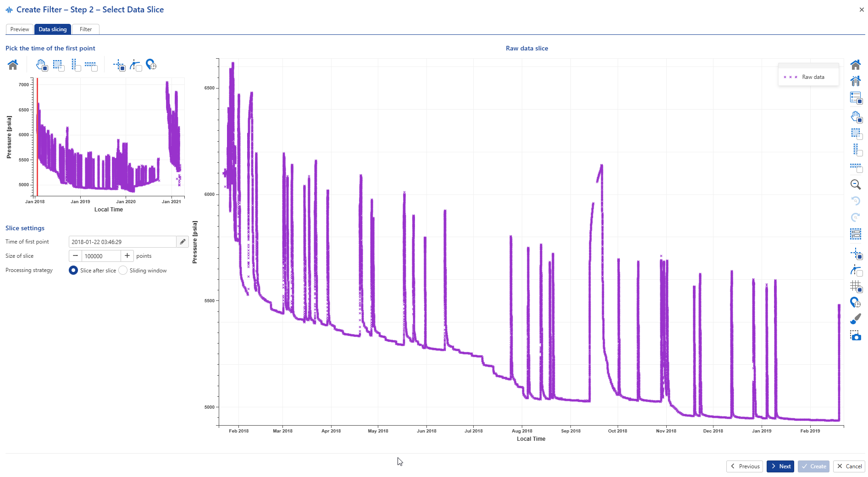The image size is (868, 477).
Task: Switch to the Filter tab
Action: tap(86, 29)
